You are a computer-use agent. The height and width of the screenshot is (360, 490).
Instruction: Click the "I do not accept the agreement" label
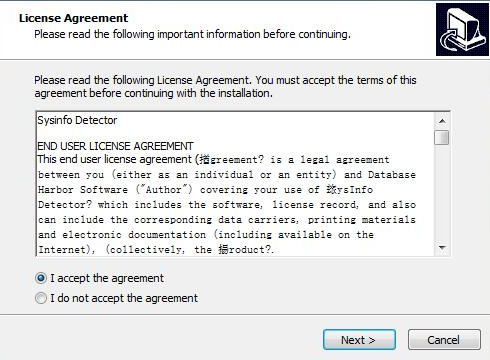click(x=124, y=298)
